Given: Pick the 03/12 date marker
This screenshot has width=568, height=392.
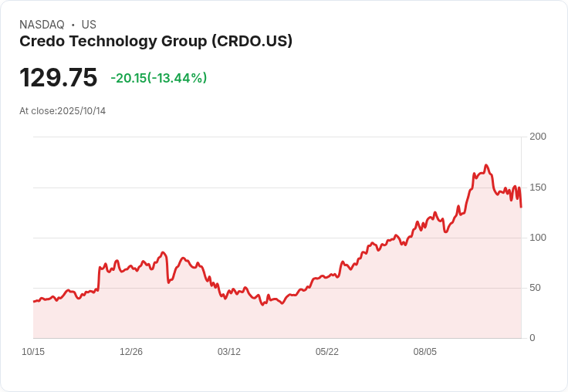Looking at the screenshot, I should (229, 352).
